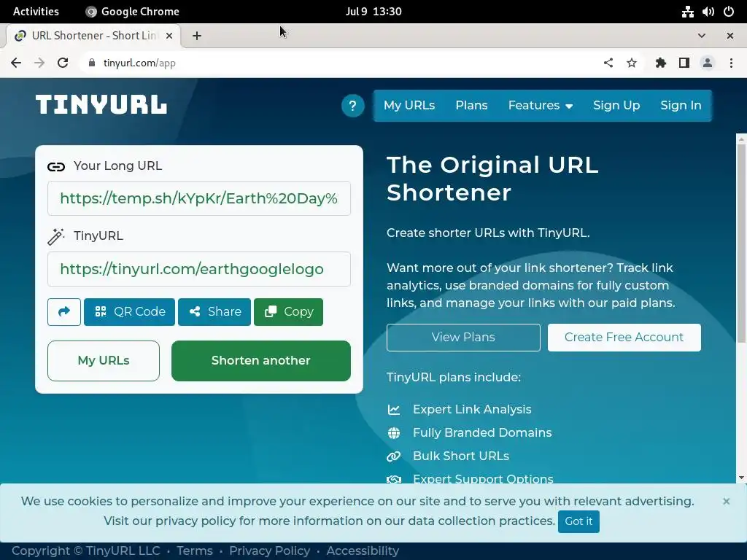Click the padlock site info icon
Image resolution: width=747 pixels, height=560 pixels.
point(92,63)
